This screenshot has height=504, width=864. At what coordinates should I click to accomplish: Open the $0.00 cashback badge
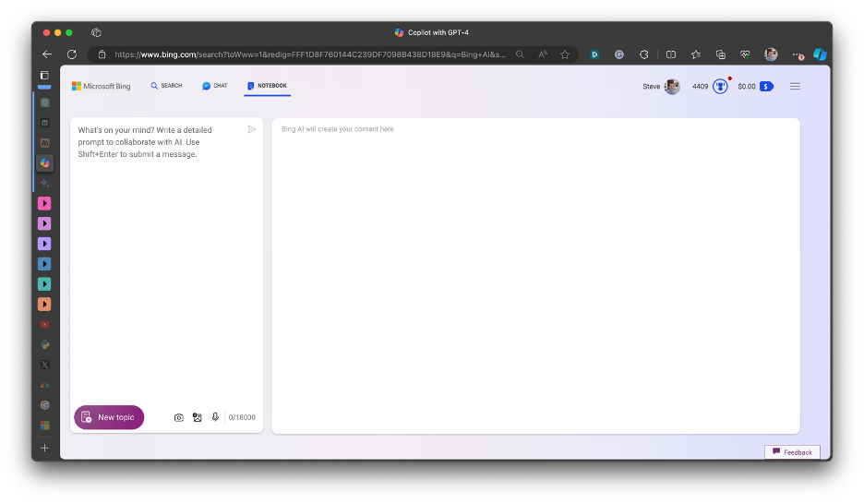755,87
